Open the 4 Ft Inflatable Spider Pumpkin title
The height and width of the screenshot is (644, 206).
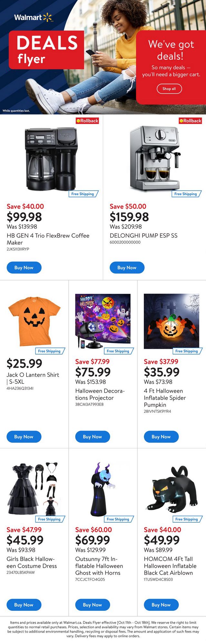[165, 398]
